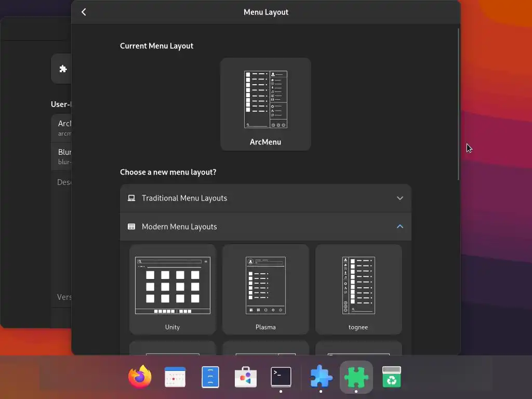This screenshot has width=532, height=399.
Task: Click puzzle piece icon in background Extensions window
Action: click(63, 69)
